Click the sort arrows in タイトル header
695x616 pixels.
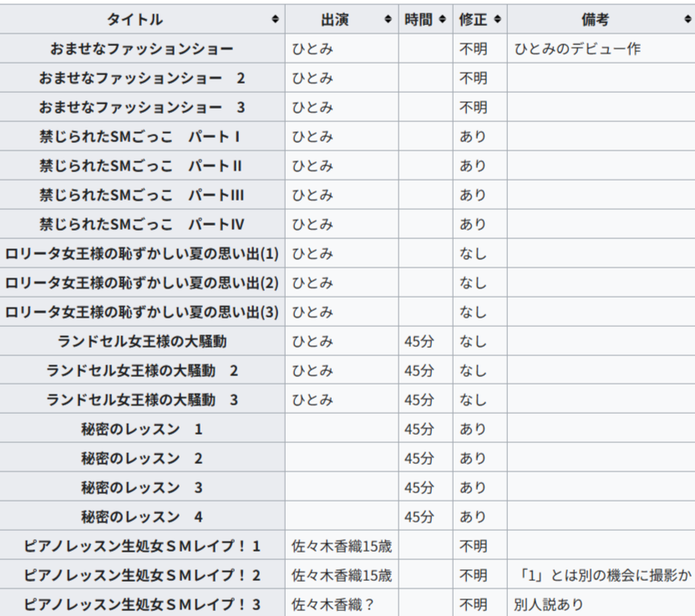click(275, 19)
